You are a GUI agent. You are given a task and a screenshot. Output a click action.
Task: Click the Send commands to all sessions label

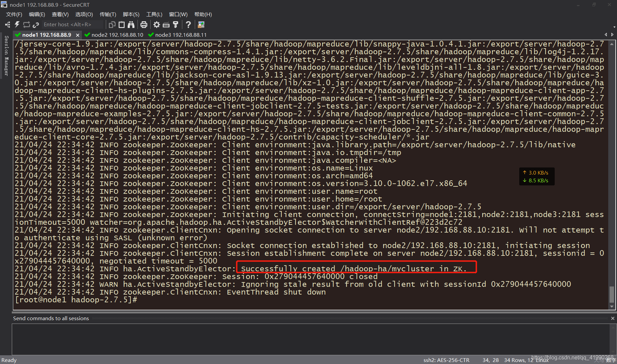[51, 318]
